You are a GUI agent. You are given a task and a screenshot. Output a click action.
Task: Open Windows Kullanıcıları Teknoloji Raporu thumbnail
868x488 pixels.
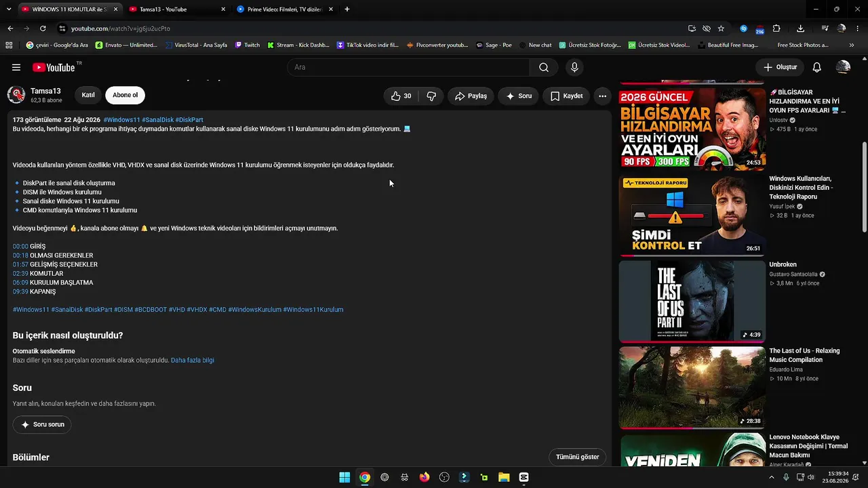(692, 215)
